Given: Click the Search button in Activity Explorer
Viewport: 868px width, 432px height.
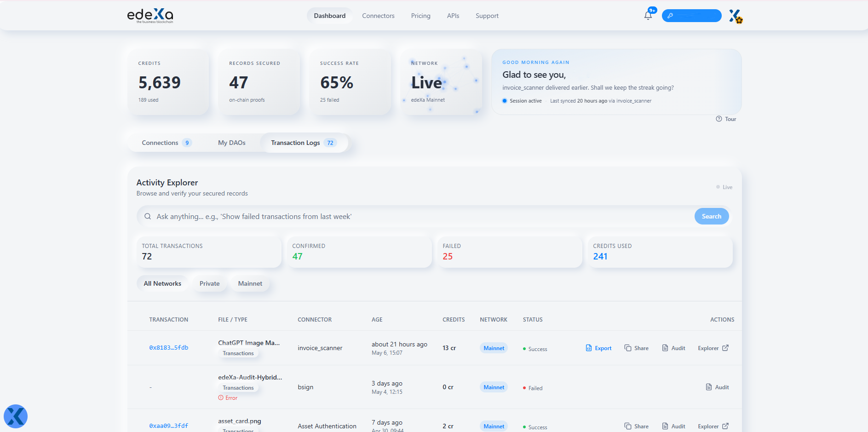Looking at the screenshot, I should (712, 216).
